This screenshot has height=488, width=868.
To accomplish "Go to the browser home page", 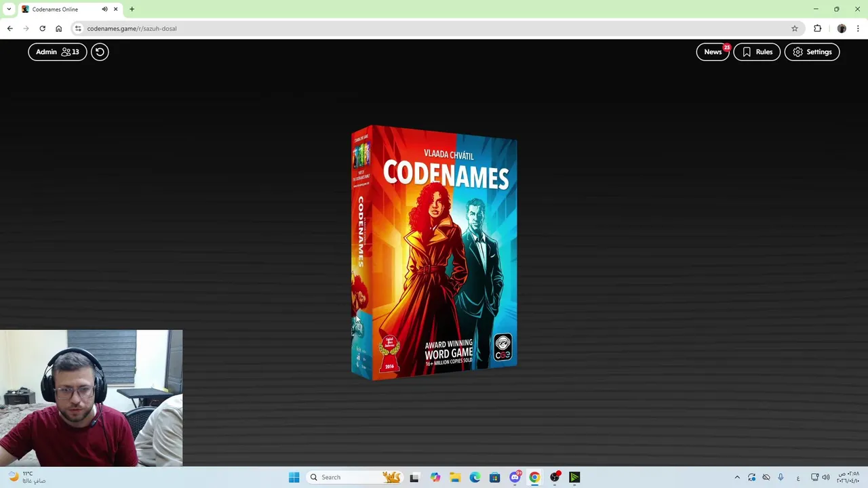I will pos(58,28).
